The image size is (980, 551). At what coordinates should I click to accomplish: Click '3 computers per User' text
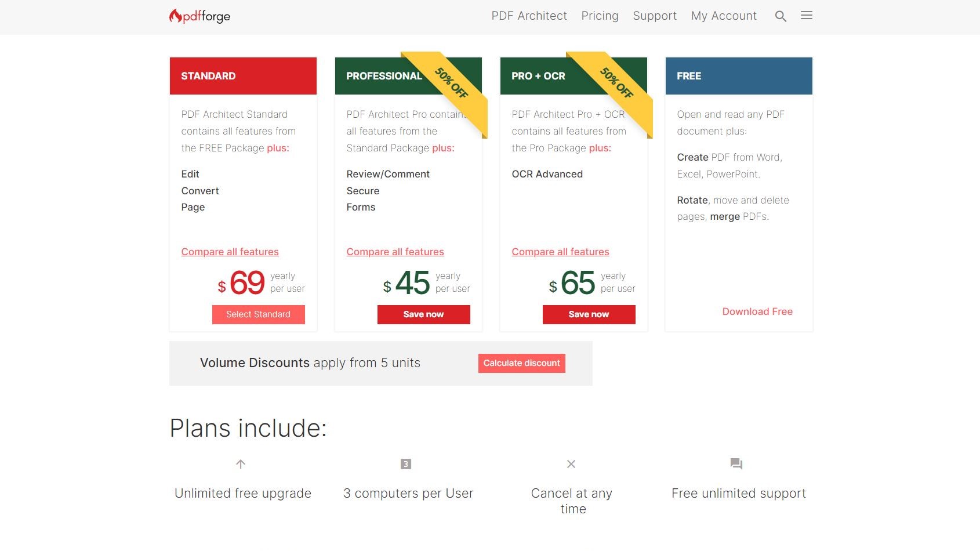tap(408, 494)
